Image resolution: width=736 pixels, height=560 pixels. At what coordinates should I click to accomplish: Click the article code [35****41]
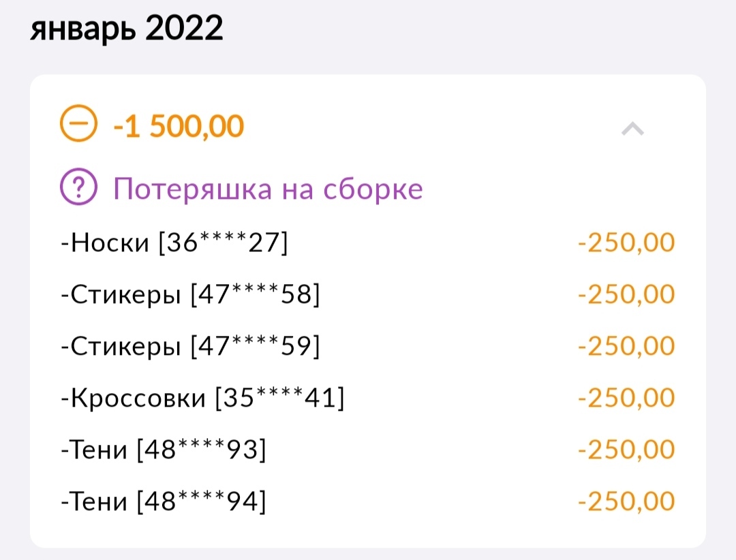coord(279,399)
